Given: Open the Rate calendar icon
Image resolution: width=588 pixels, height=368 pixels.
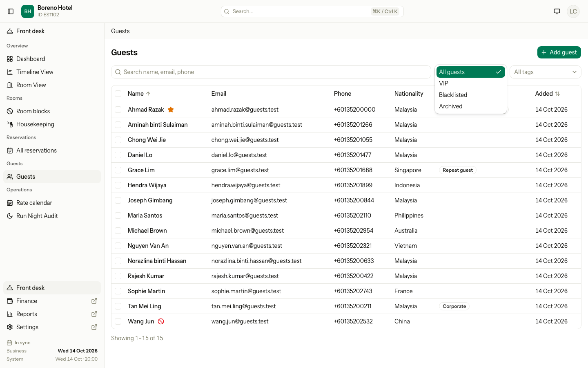Looking at the screenshot, I should pos(10,203).
